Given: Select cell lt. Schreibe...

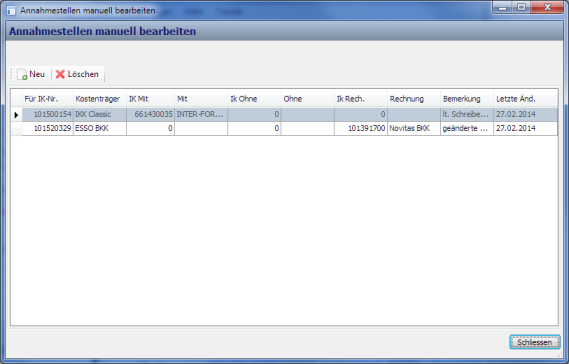Looking at the screenshot, I should (x=467, y=114).
